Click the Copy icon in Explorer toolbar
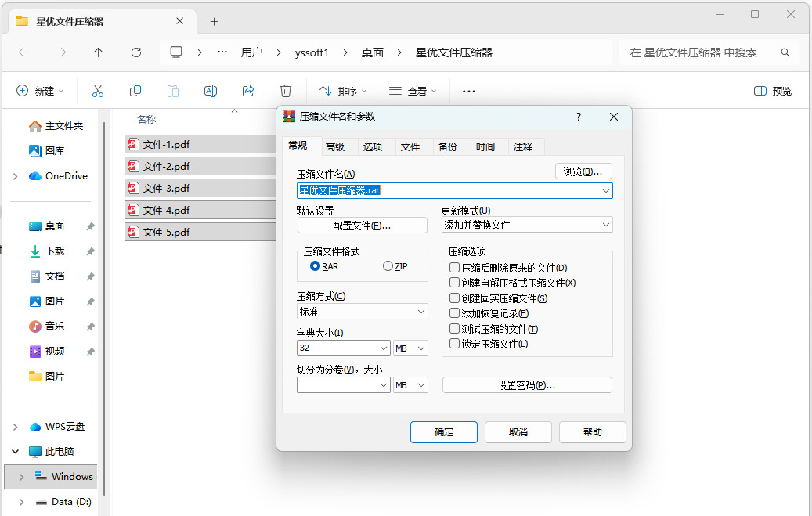The height and width of the screenshot is (516, 812). point(135,91)
